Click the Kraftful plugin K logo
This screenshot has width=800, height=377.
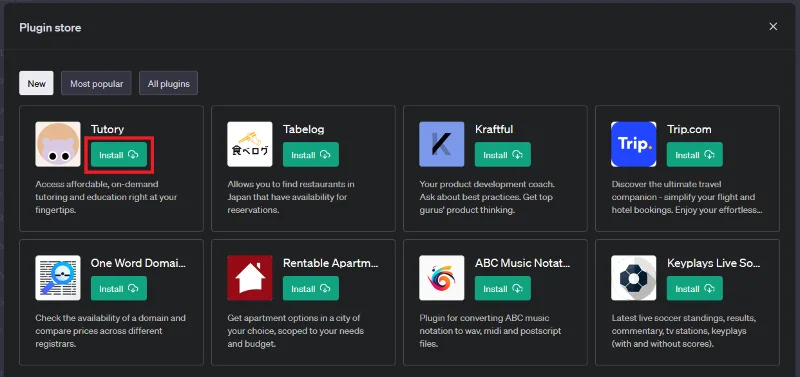[x=442, y=144]
